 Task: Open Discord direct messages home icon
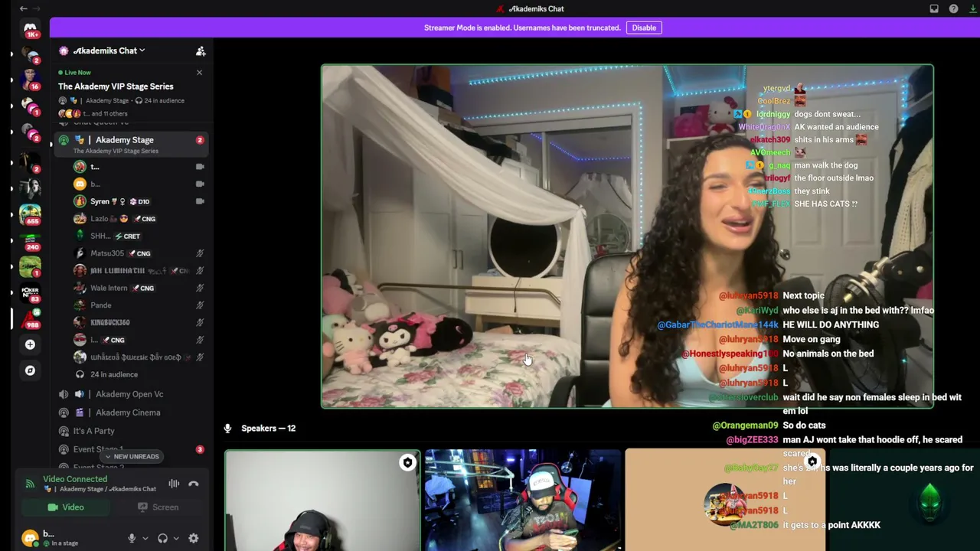tap(30, 29)
